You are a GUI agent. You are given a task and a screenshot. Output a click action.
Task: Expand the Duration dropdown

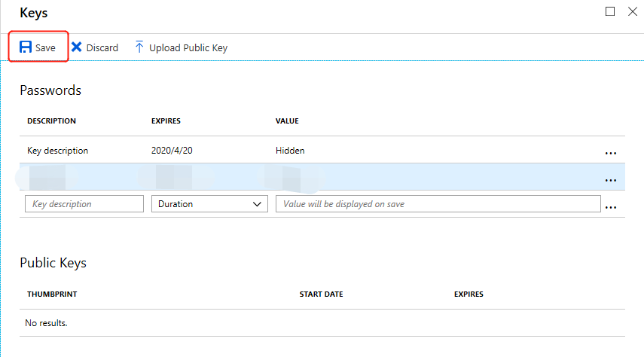point(209,203)
